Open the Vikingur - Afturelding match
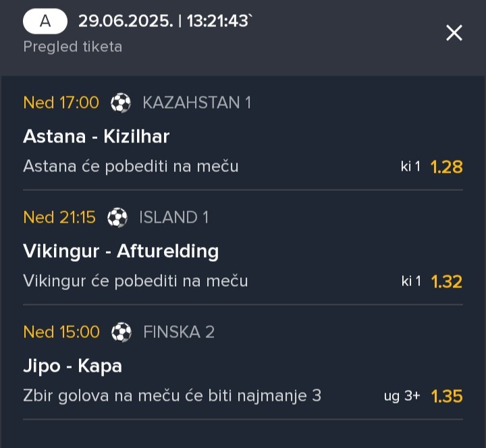This screenshot has height=448, width=486. coord(121,251)
